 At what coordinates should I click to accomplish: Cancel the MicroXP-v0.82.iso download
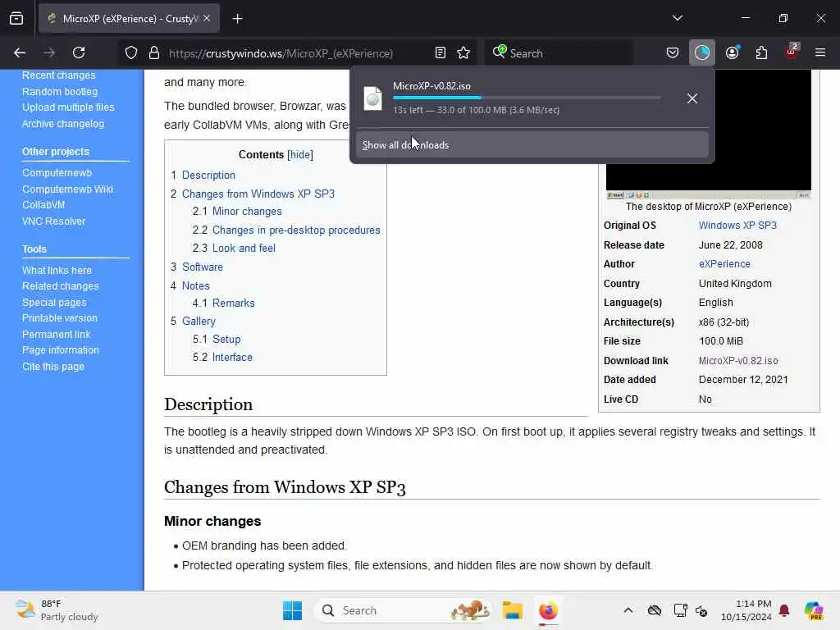pyautogui.click(x=692, y=98)
